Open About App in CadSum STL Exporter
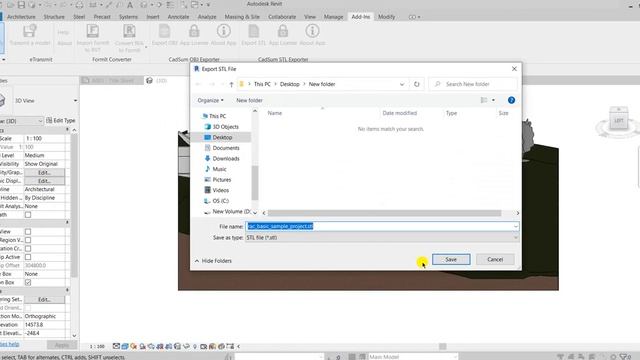Image resolution: width=640 pixels, height=360 pixels. click(312, 35)
